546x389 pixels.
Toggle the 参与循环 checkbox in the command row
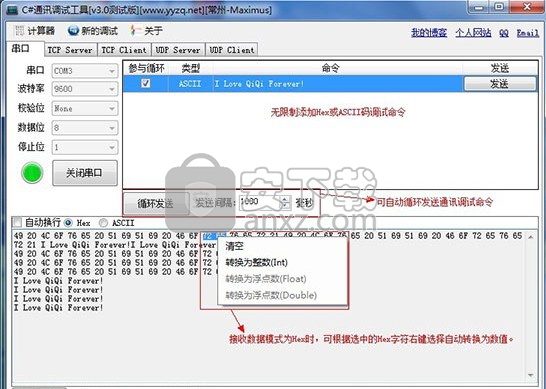(x=146, y=84)
